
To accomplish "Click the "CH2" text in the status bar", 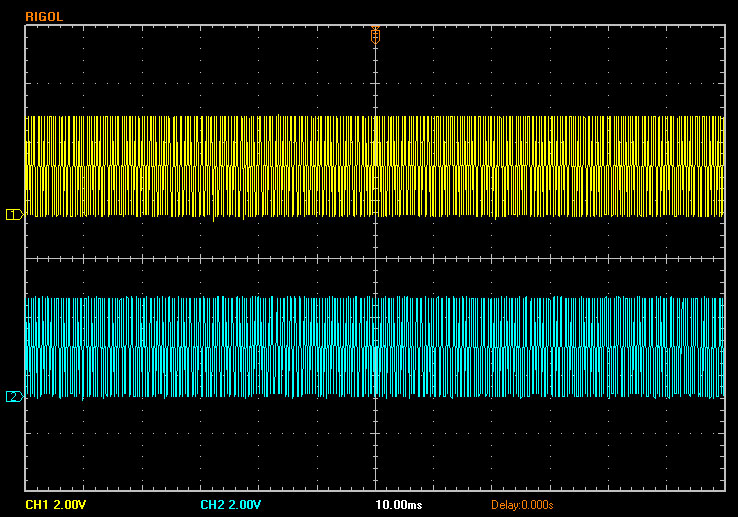I will click(213, 505).
